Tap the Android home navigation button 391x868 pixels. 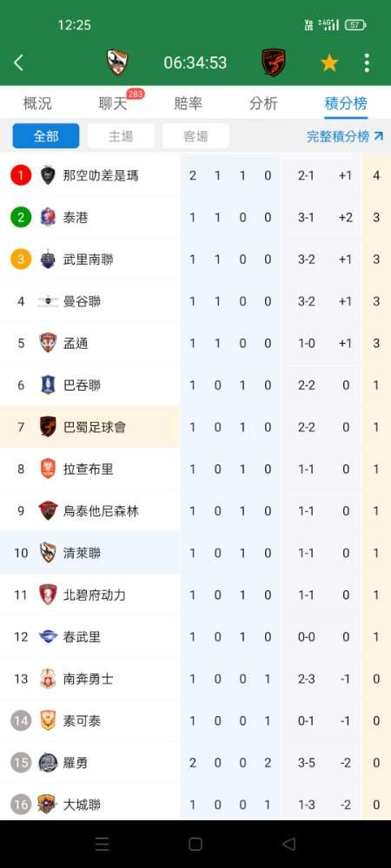tap(195, 844)
